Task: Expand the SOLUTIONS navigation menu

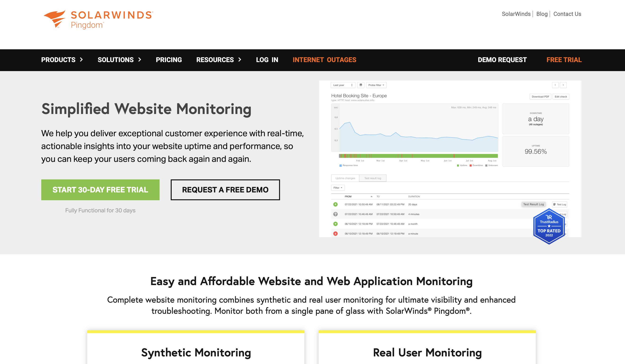Action: pos(120,60)
